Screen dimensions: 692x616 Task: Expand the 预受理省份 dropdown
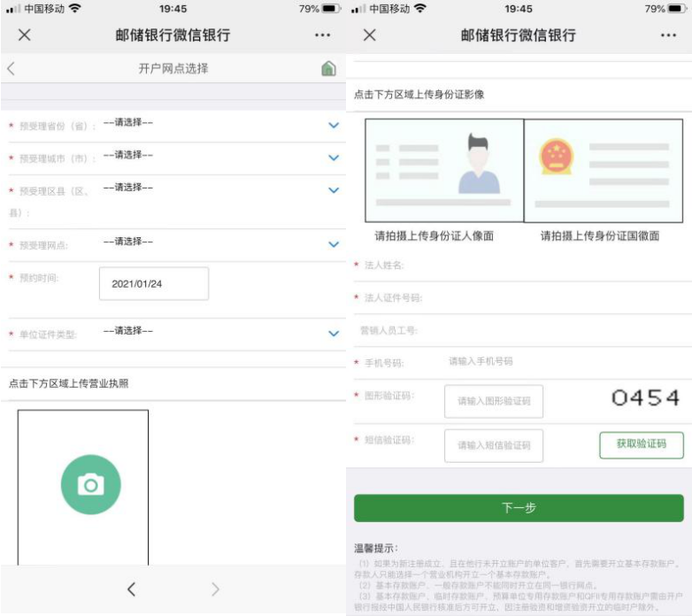coord(334,126)
